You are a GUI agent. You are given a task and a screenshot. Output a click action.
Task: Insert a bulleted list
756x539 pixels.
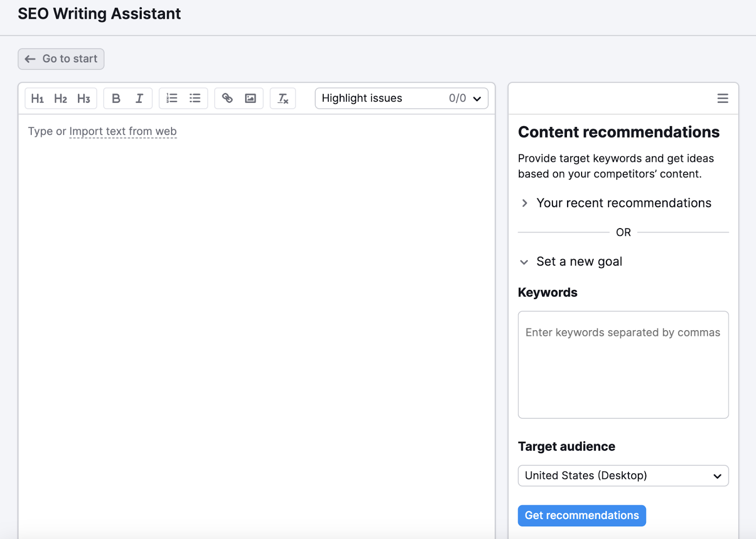tap(195, 98)
